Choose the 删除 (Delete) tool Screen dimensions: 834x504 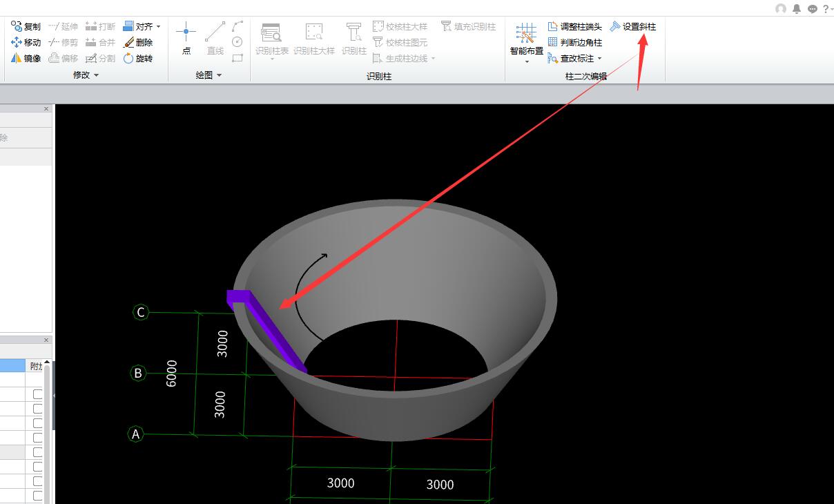click(138, 42)
